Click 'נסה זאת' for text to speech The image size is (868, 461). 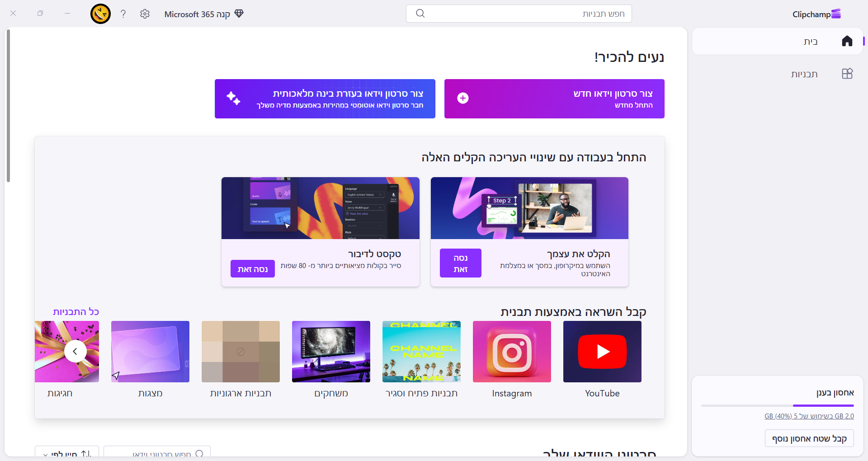tap(252, 269)
